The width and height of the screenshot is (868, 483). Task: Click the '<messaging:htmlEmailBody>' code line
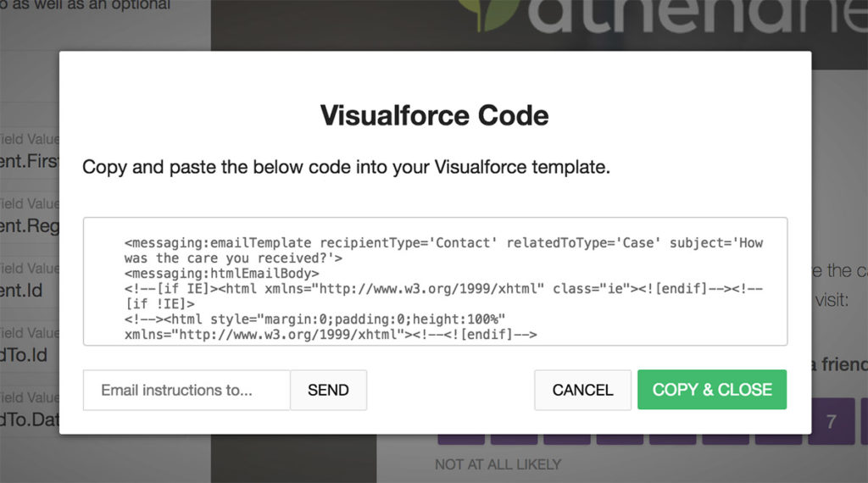click(x=221, y=274)
